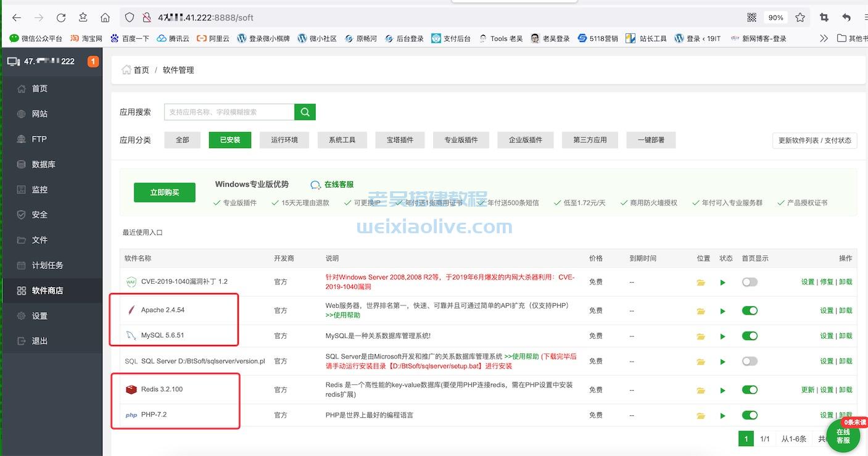The width and height of the screenshot is (868, 456).
Task: Select the 专业版插件 category tab
Action: point(461,140)
